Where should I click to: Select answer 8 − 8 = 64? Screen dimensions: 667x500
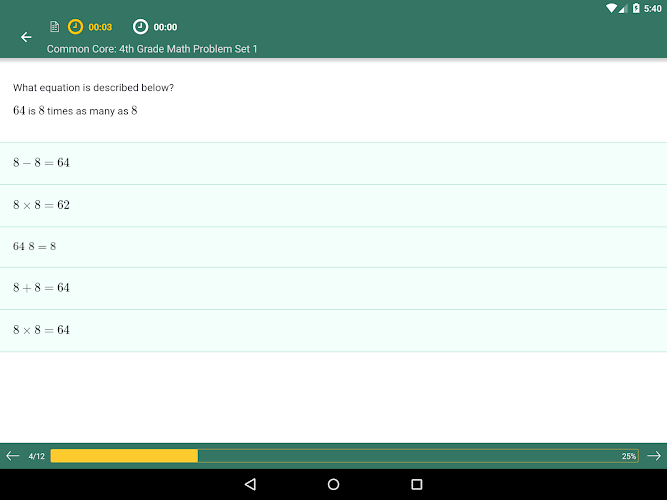pyautogui.click(x=334, y=163)
